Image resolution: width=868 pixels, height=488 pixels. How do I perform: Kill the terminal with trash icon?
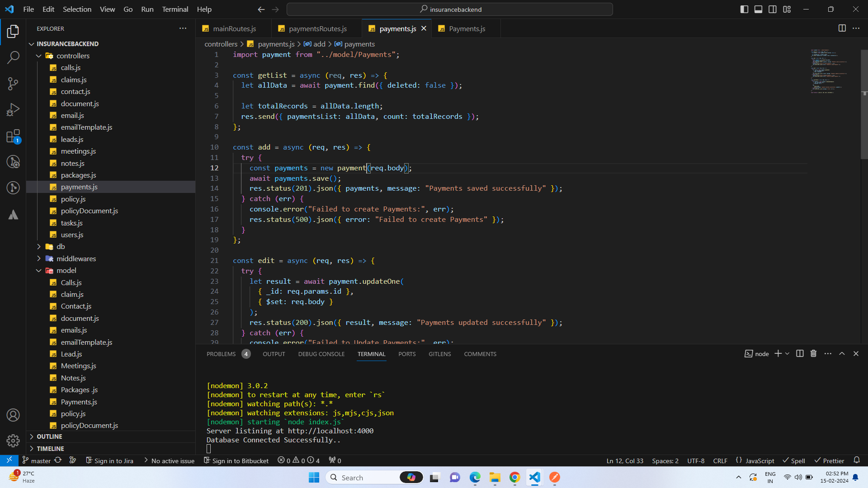[813, 354]
